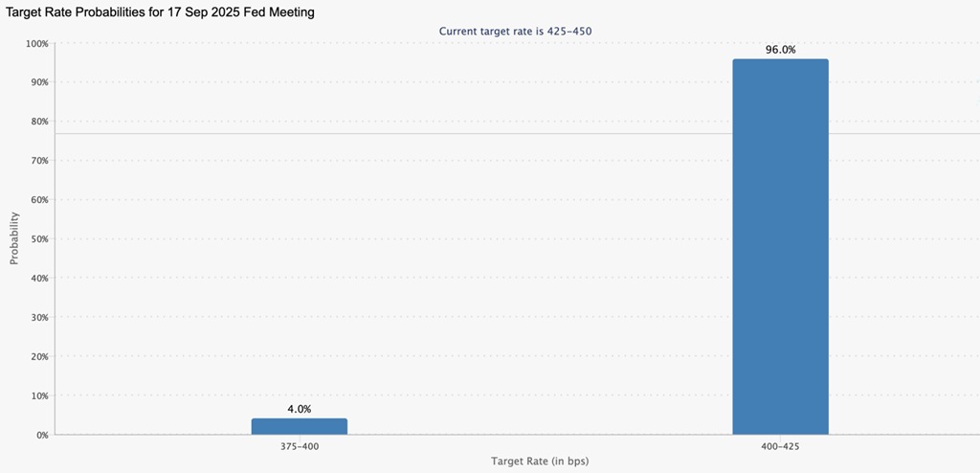
Task: Click the 40% y-axis tick label
Action: pos(38,279)
